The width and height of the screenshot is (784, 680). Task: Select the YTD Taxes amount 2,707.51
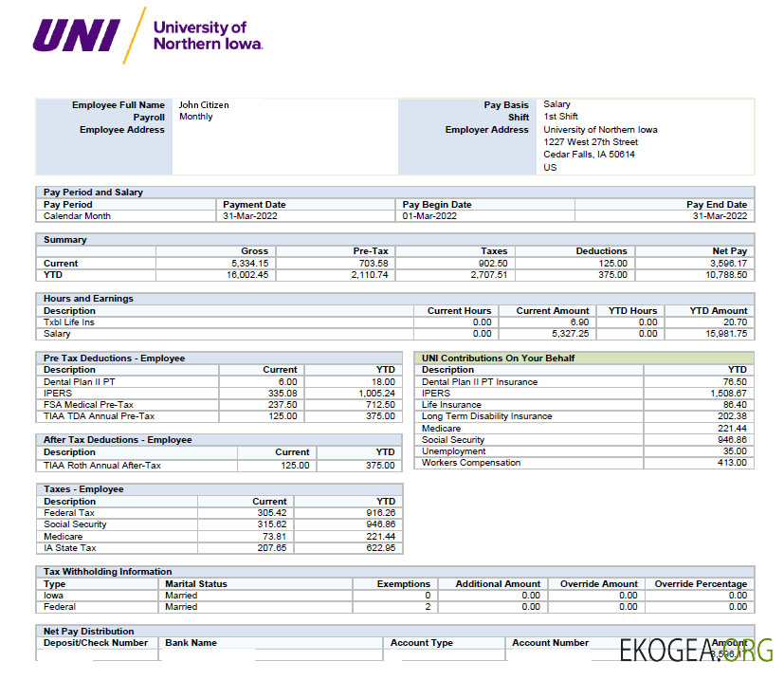(488, 275)
